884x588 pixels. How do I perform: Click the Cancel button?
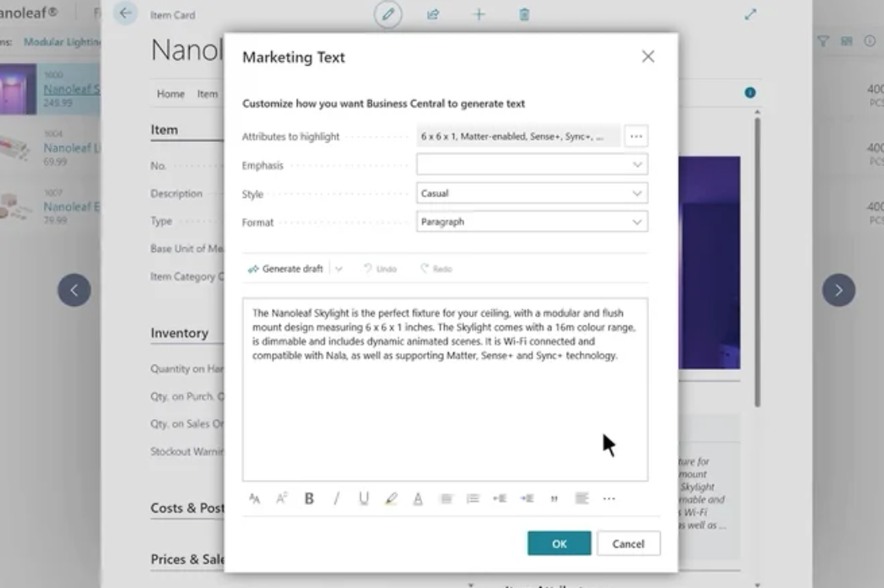628,544
